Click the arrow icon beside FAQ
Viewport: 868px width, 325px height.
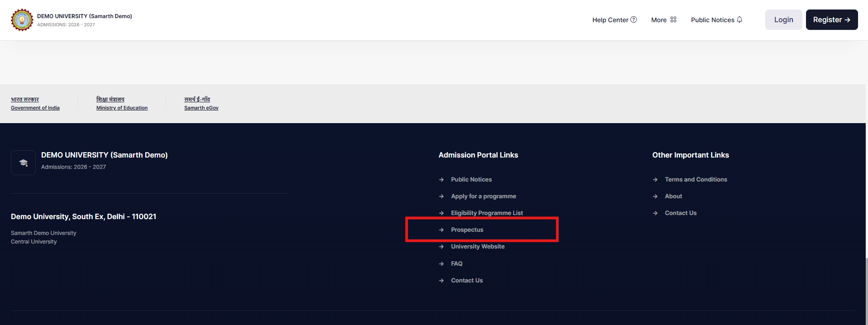coord(441,264)
